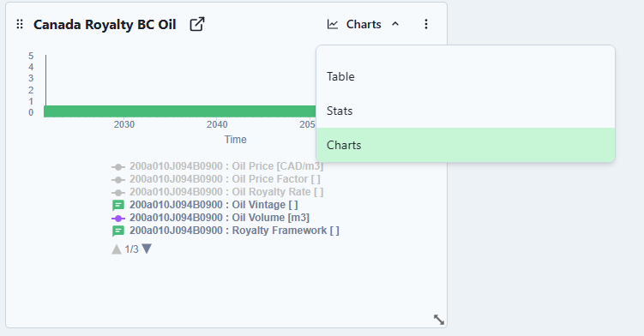Viewport: 644px width, 336px height.
Task: Click the Canada Royalty BC Oil title
Action: (105, 25)
